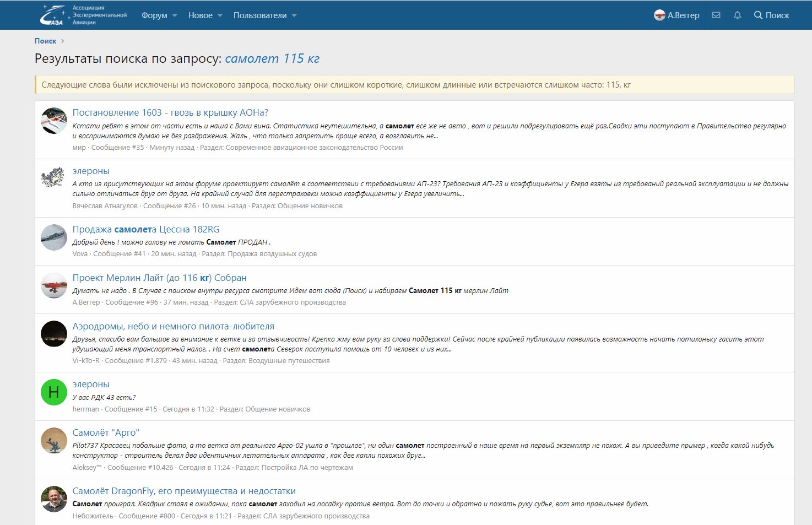Click avatar beside Самолёт "Арго" result
This screenshot has height=525, width=812.
(x=54, y=441)
